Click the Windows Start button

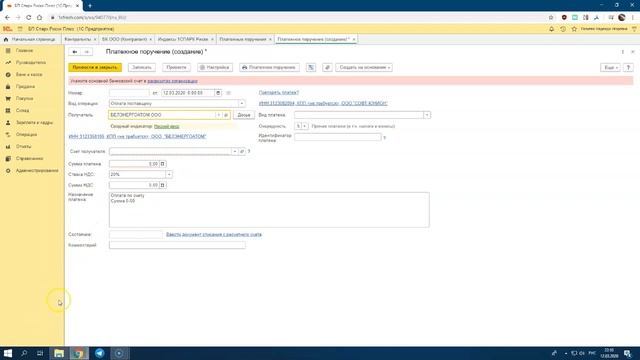8,353
